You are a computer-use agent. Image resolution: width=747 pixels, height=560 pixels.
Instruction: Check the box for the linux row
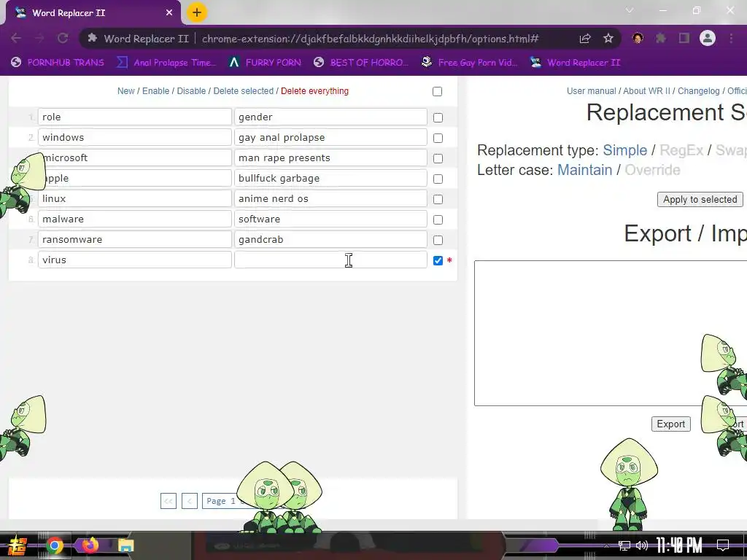(x=438, y=200)
